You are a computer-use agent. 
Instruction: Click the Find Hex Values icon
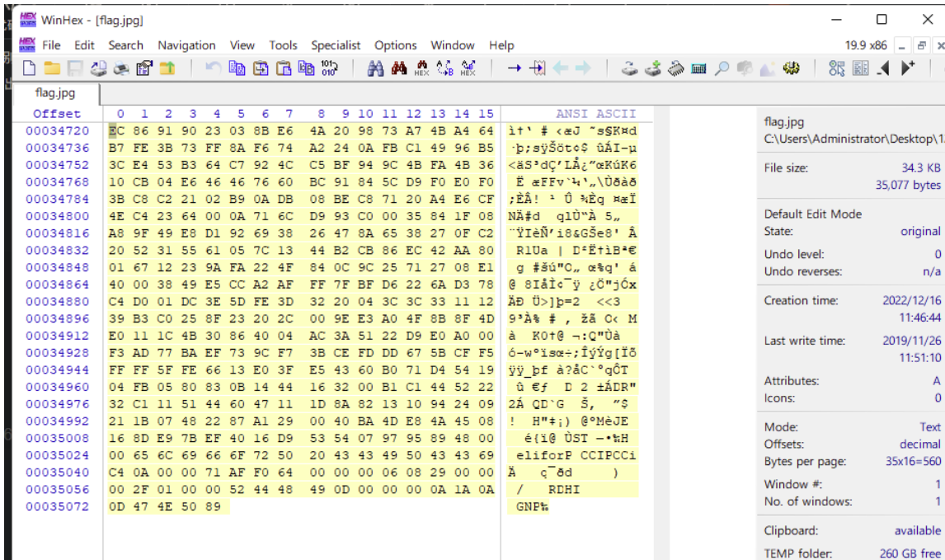[421, 69]
